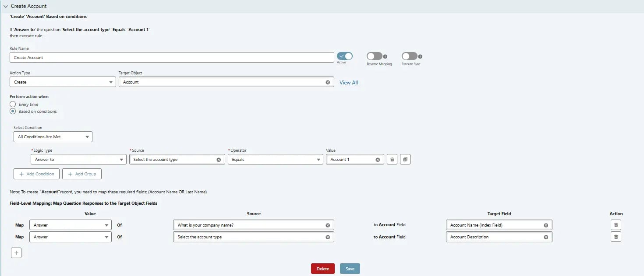Screen dimensions: 644x276
Task: Click inside the Target Object field
Action: (x=226, y=82)
